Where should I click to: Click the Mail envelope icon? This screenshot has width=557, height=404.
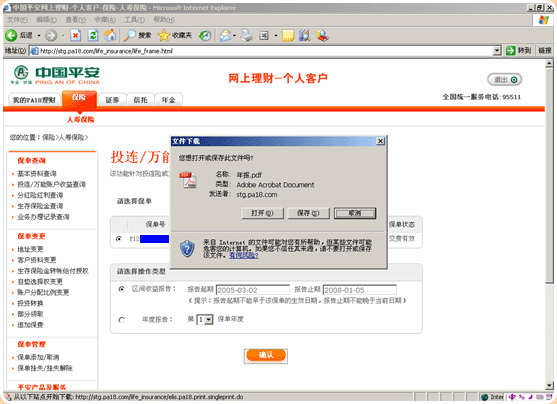tap(225, 35)
